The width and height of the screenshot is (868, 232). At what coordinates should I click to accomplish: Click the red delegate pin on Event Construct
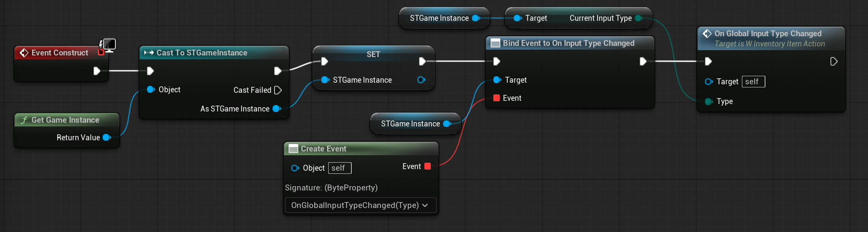(x=101, y=52)
